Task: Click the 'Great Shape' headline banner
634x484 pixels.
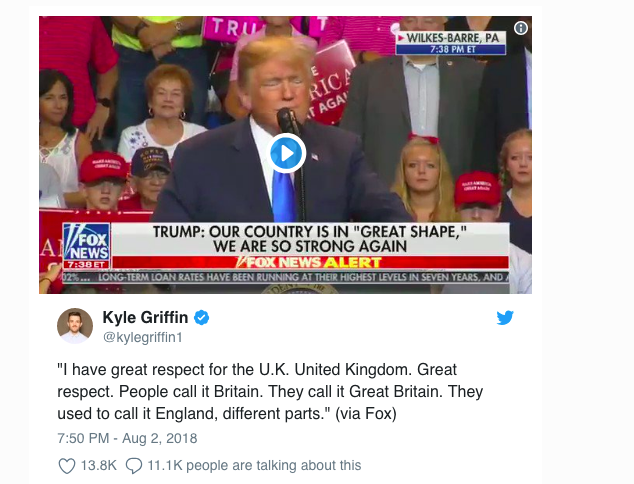Action: click(310, 239)
